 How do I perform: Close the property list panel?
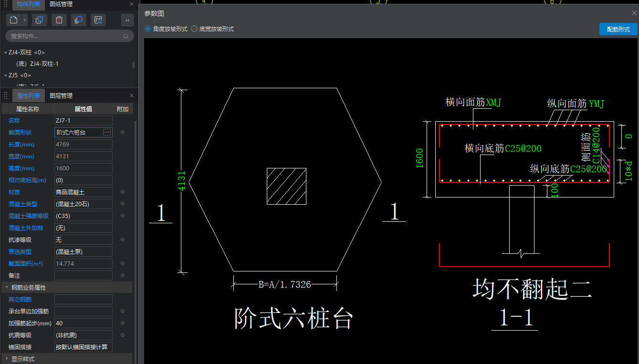pos(132,95)
